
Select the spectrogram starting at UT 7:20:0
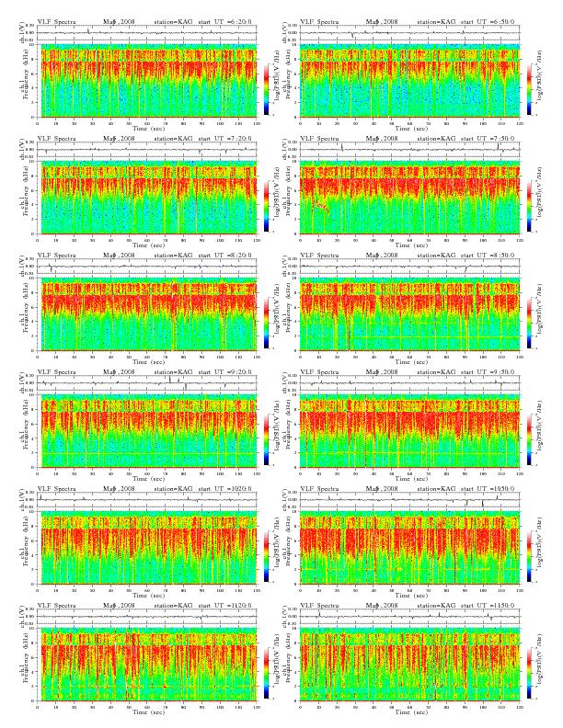pyautogui.click(x=147, y=198)
